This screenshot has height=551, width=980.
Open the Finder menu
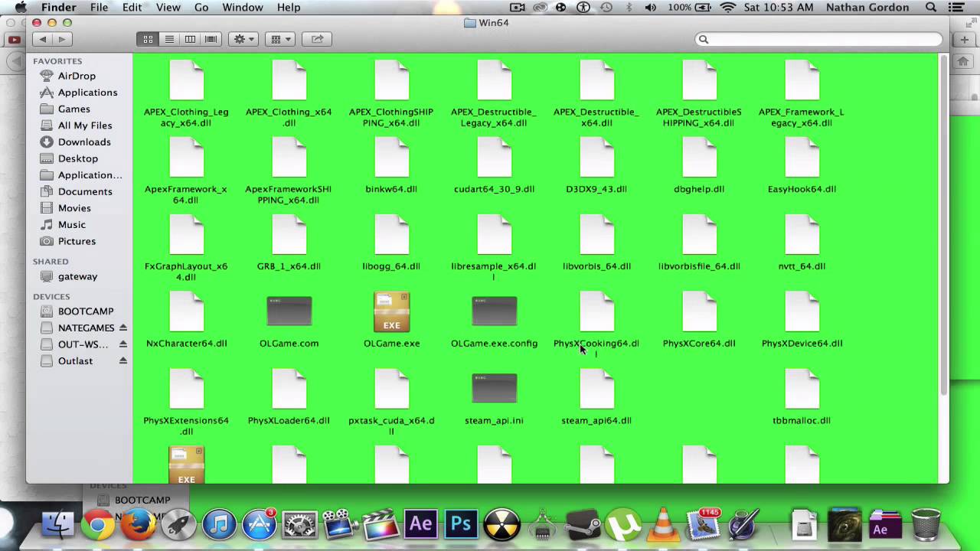(x=59, y=8)
